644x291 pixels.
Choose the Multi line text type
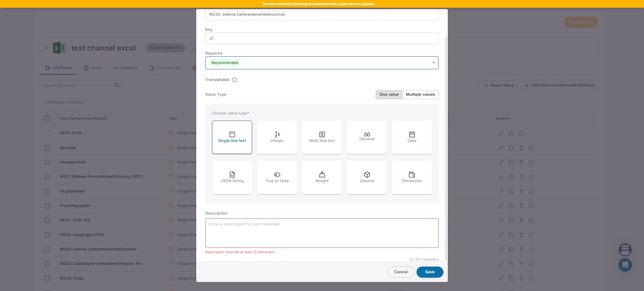[x=322, y=137]
